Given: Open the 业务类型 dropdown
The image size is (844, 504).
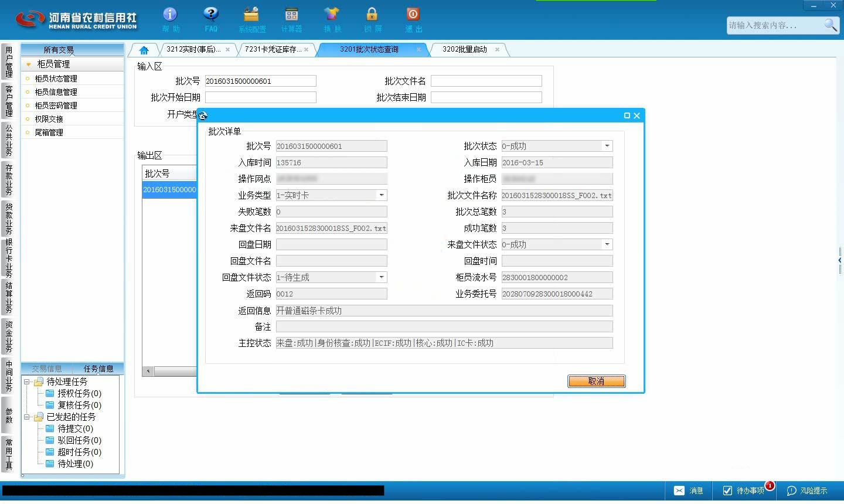Looking at the screenshot, I should (x=382, y=195).
